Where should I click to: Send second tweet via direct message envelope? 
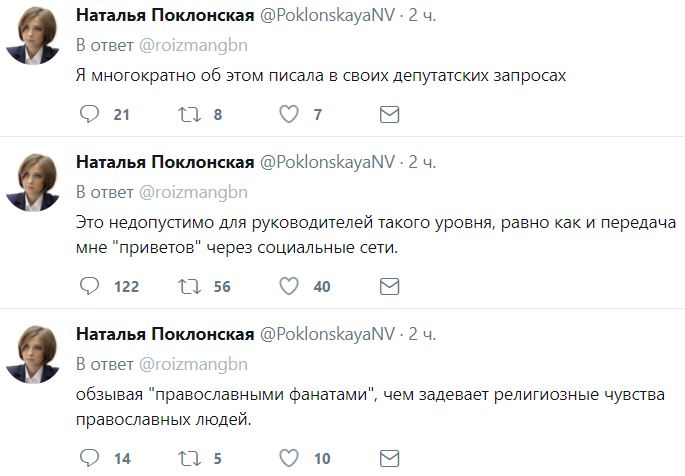390,287
